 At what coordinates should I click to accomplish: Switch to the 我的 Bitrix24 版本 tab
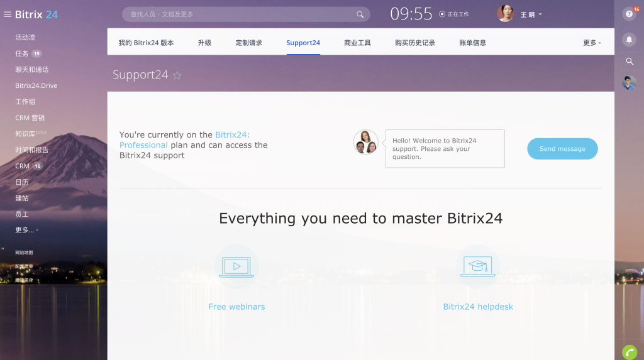(146, 43)
